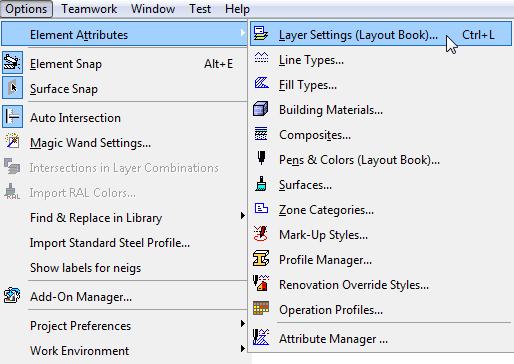Click the Zone Categories icon
The width and height of the screenshot is (514, 364).
pyautogui.click(x=261, y=208)
